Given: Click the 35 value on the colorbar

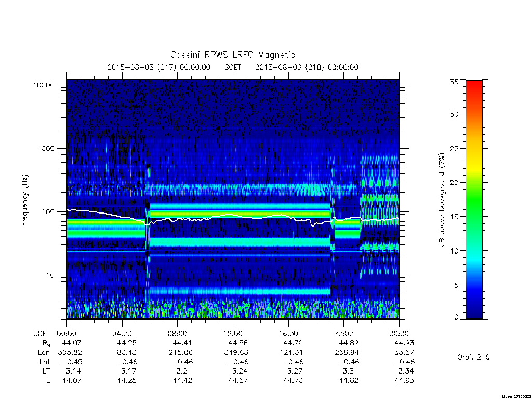Looking at the screenshot, I should coord(454,82).
